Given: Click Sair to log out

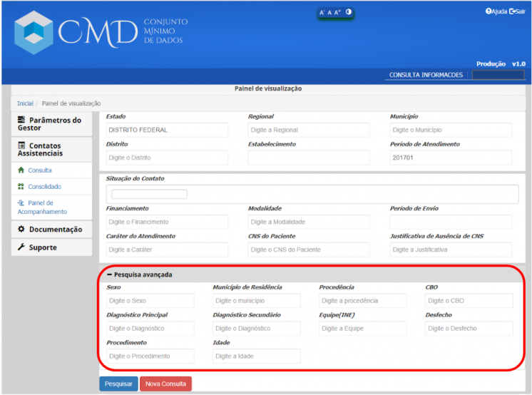Looking at the screenshot, I should click(x=517, y=11).
